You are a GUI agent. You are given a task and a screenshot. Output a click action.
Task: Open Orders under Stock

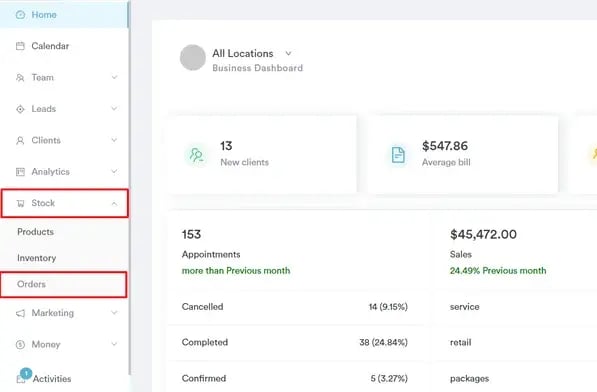tap(64, 284)
